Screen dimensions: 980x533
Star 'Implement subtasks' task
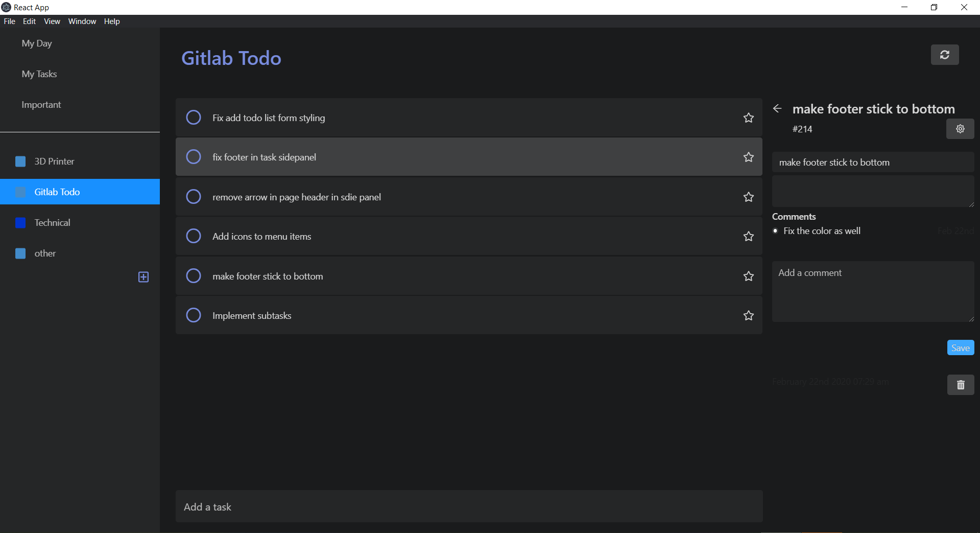pos(749,315)
